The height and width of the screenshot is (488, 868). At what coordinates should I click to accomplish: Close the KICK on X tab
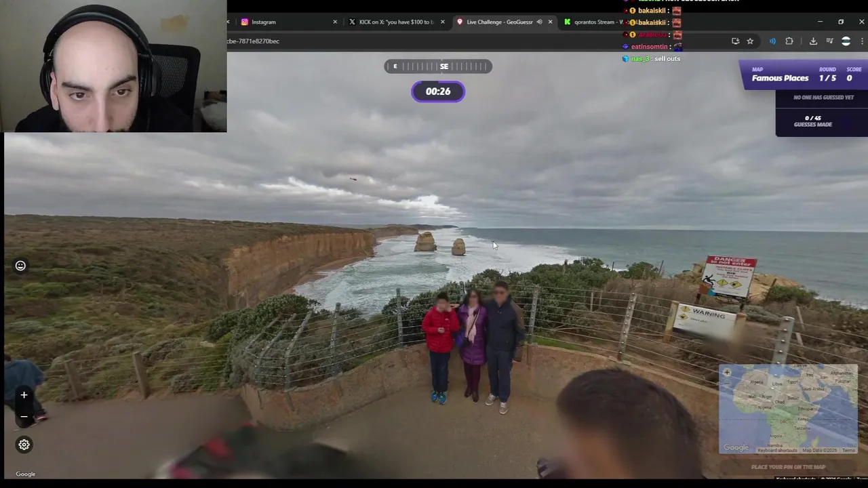(443, 22)
